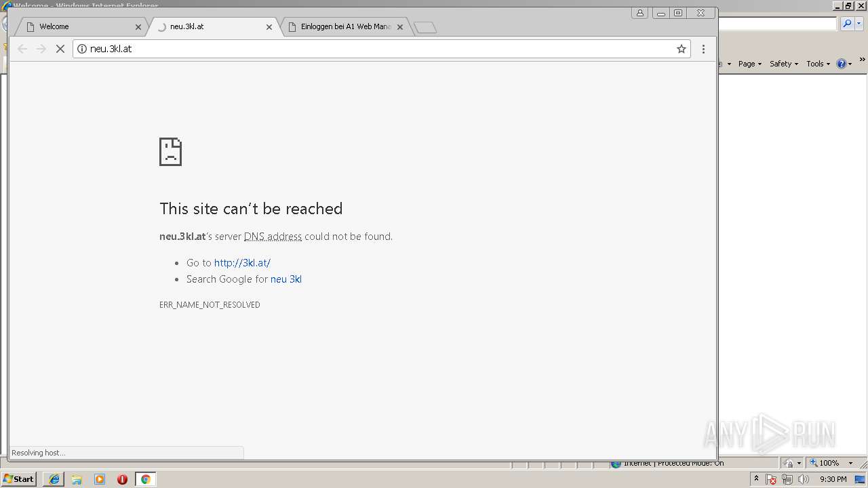This screenshot has height=488, width=868.
Task: Click the 'This site can't be reached' heading
Action: click(251, 209)
